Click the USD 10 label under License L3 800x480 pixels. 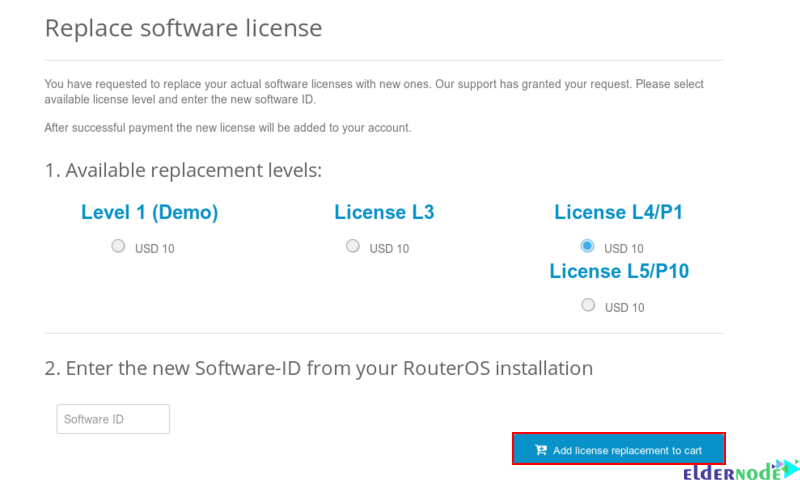tap(389, 249)
